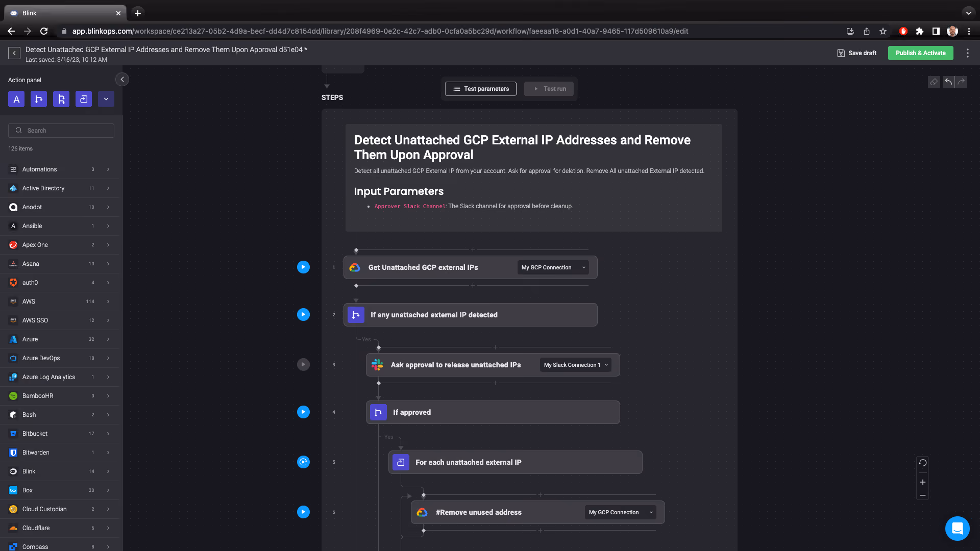The width and height of the screenshot is (980, 551).
Task: Select the #Remove unused address step
Action: coord(537,512)
